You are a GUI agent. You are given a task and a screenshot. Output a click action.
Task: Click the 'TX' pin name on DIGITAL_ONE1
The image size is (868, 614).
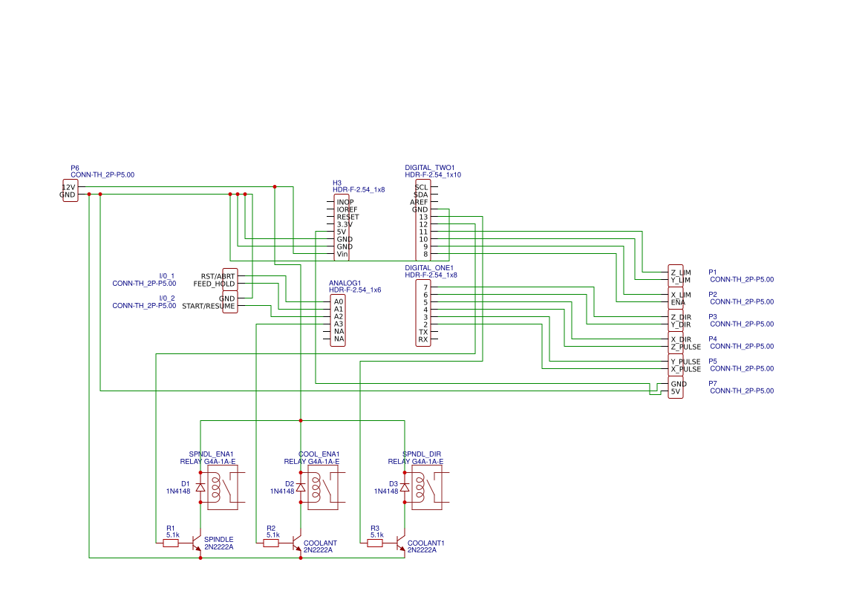point(423,332)
